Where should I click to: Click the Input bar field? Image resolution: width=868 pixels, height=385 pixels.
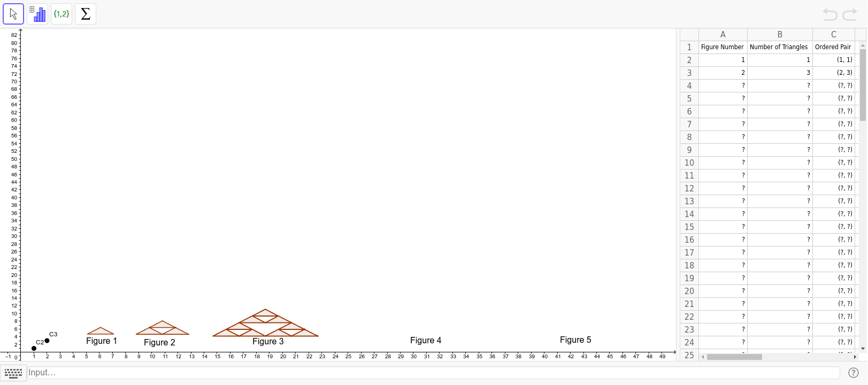[433, 373]
